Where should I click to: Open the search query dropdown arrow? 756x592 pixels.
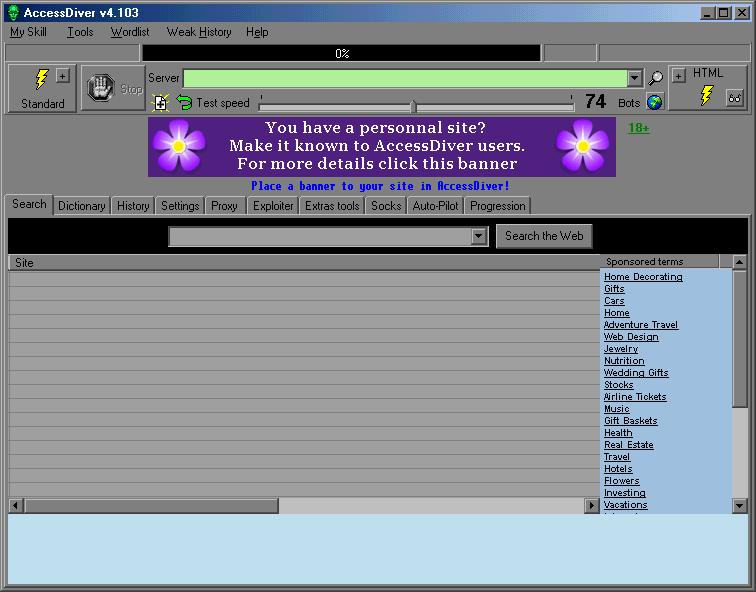pos(478,236)
